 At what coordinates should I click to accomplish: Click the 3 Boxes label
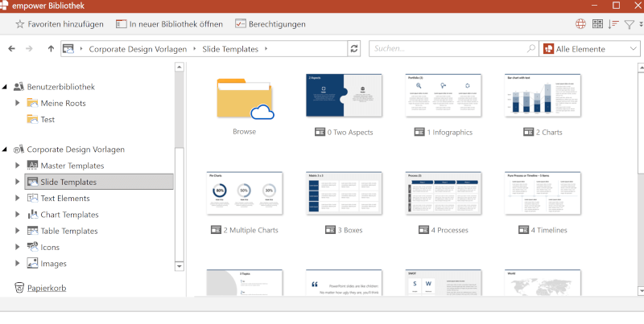click(350, 230)
